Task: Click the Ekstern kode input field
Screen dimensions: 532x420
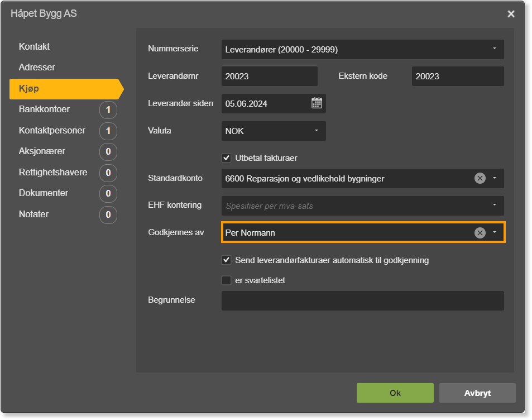Action: [458, 76]
